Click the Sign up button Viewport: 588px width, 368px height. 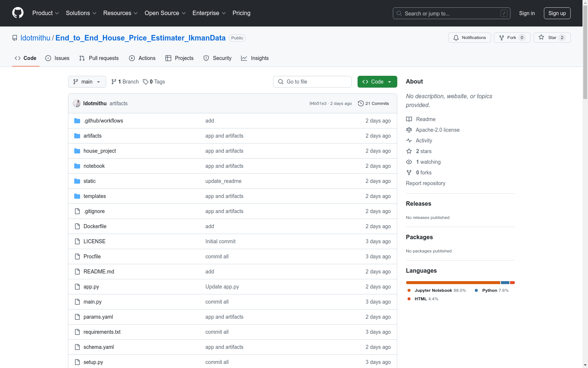click(557, 13)
